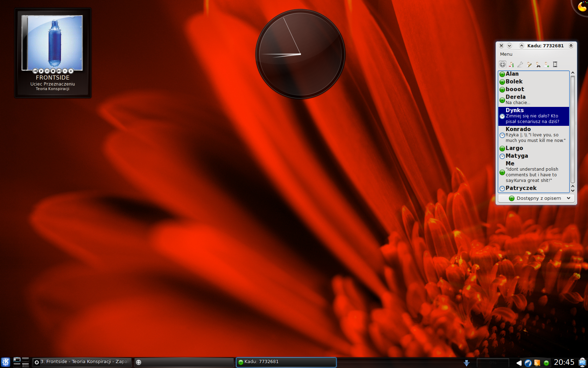Image resolution: width=588 pixels, height=368 pixels.
Task: Select contact Largo in the Kadu list
Action: 534,148
